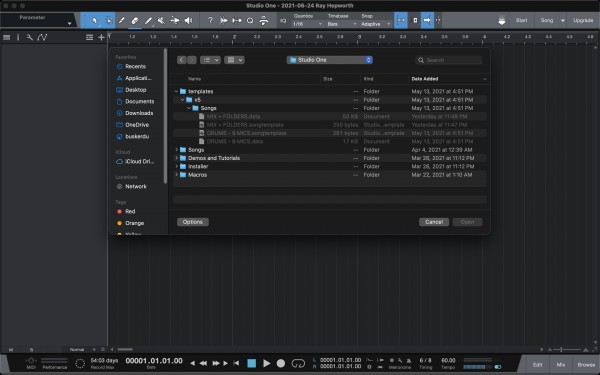Open the Inspector with the i icon
Screen dimensions: 600x375
point(18,37)
